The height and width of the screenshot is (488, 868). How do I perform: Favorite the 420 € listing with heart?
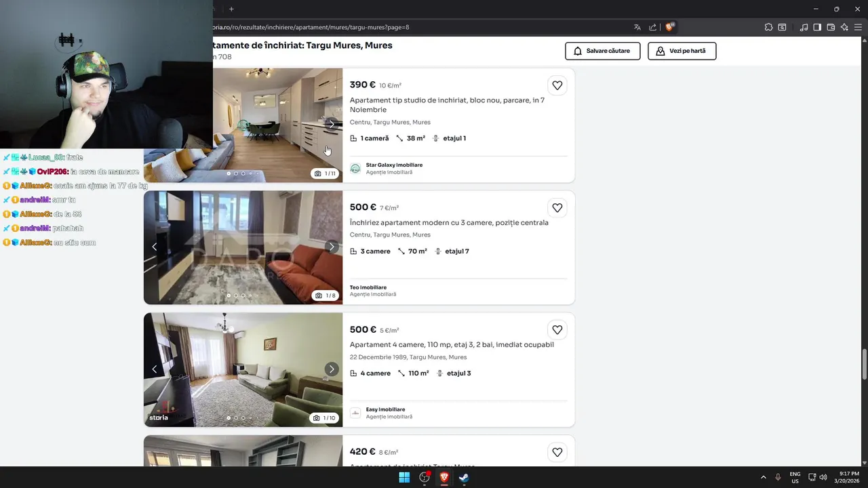[557, 452]
